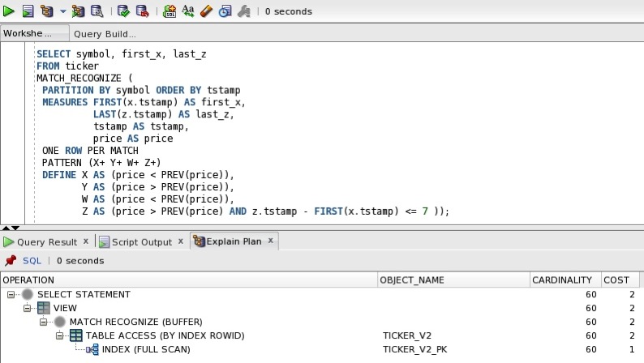Click the ONE ROW PER MATCH line
Image resolution: width=644 pixels, height=363 pixels.
(x=90, y=151)
